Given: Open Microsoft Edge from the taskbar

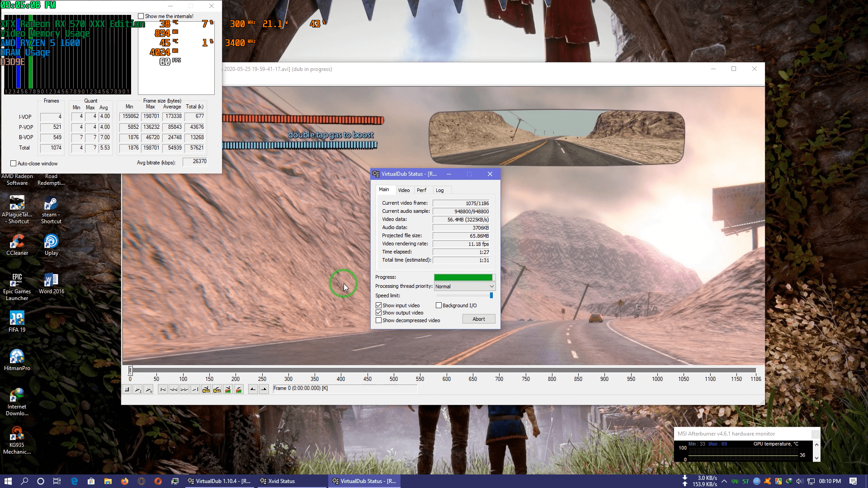Looking at the screenshot, I should pos(74,481).
